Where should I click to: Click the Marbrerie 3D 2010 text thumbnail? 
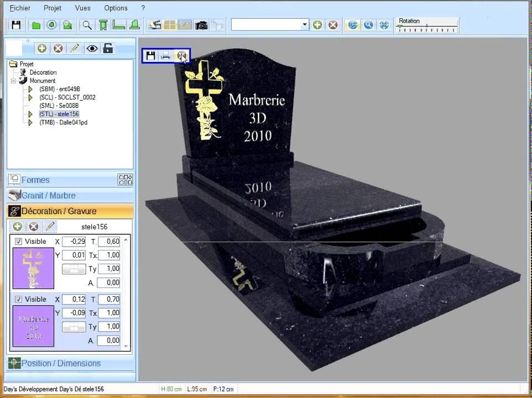click(33, 326)
